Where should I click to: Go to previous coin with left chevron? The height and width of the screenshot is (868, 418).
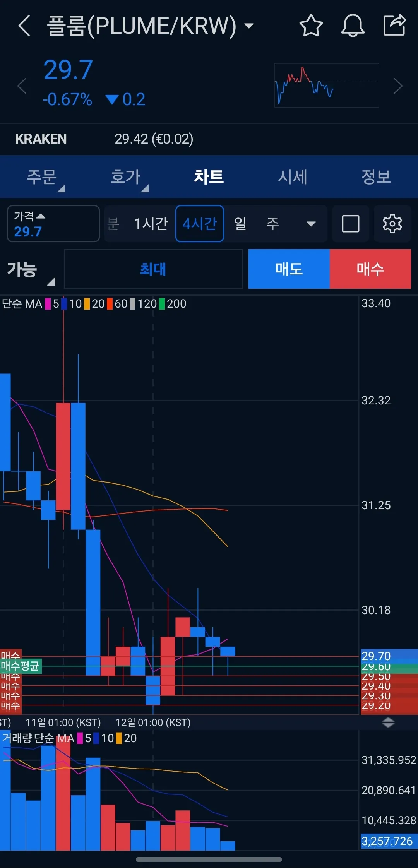pyautogui.click(x=22, y=86)
